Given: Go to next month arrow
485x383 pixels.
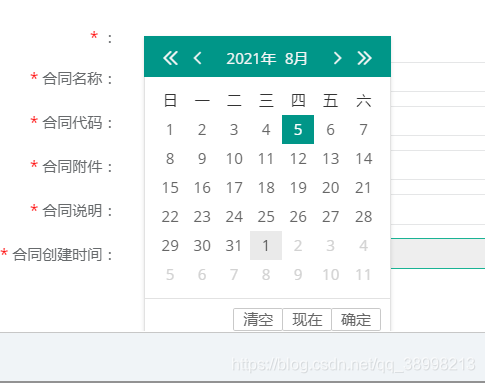Looking at the screenshot, I should [x=337, y=58].
